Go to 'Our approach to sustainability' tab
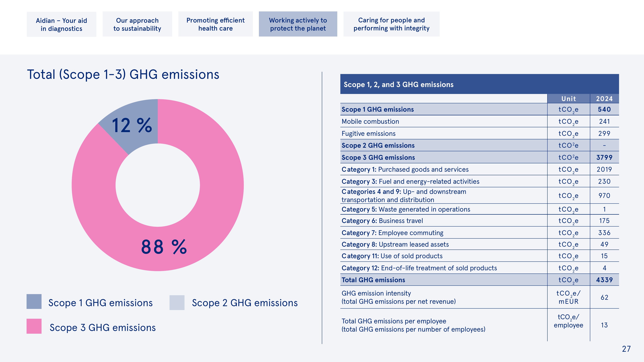The width and height of the screenshot is (644, 362). 137,24
